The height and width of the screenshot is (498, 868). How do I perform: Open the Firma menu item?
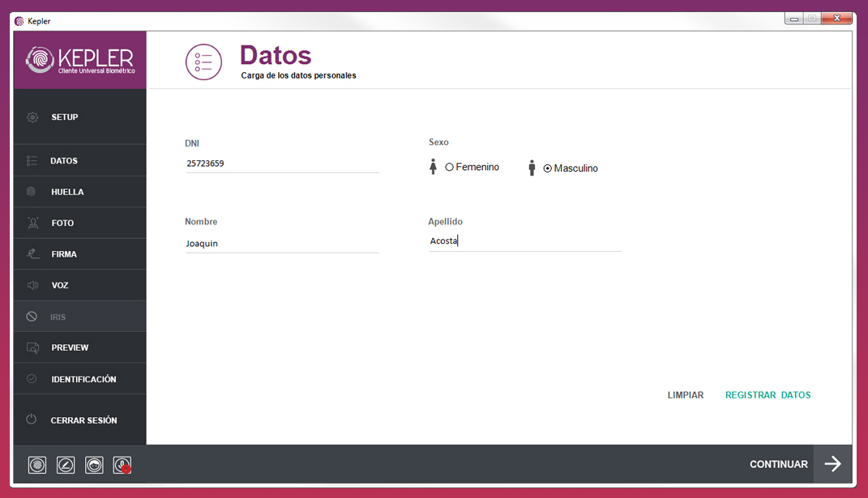pos(64,254)
